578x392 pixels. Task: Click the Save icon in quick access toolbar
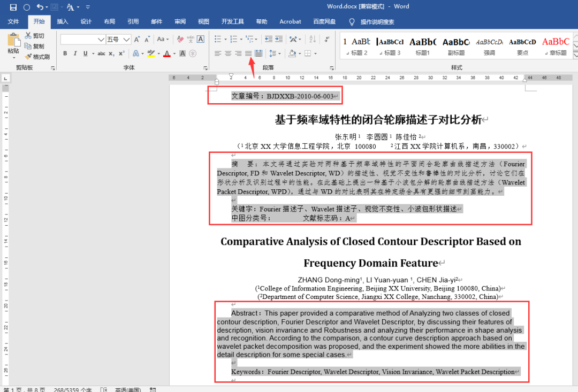(x=13, y=7)
